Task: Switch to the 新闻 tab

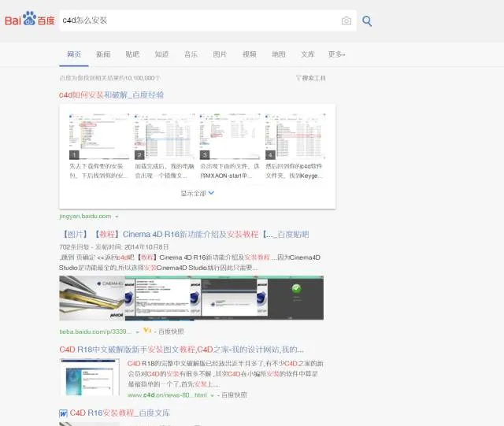Action: (103, 54)
